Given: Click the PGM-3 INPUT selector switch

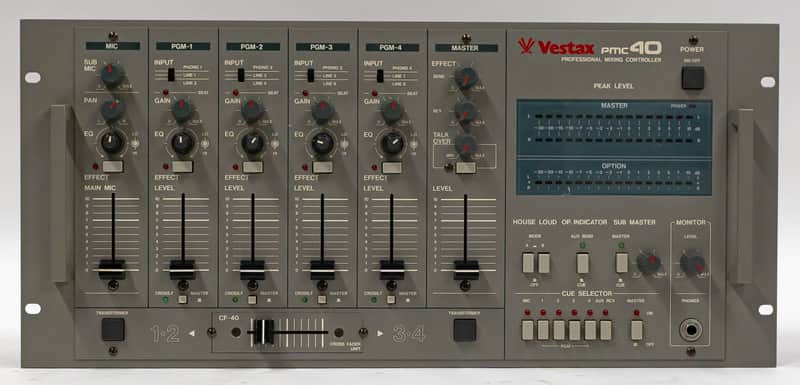Looking at the screenshot, I should coord(310,74).
